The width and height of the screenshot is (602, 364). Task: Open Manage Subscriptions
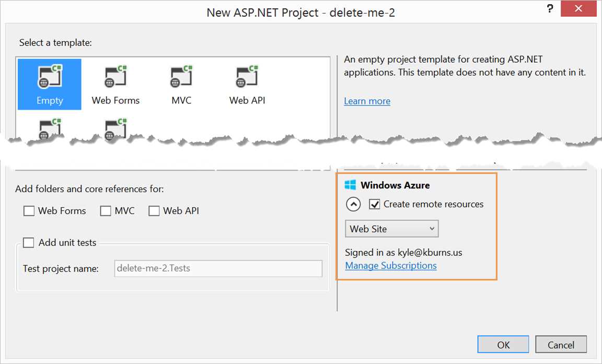point(390,265)
